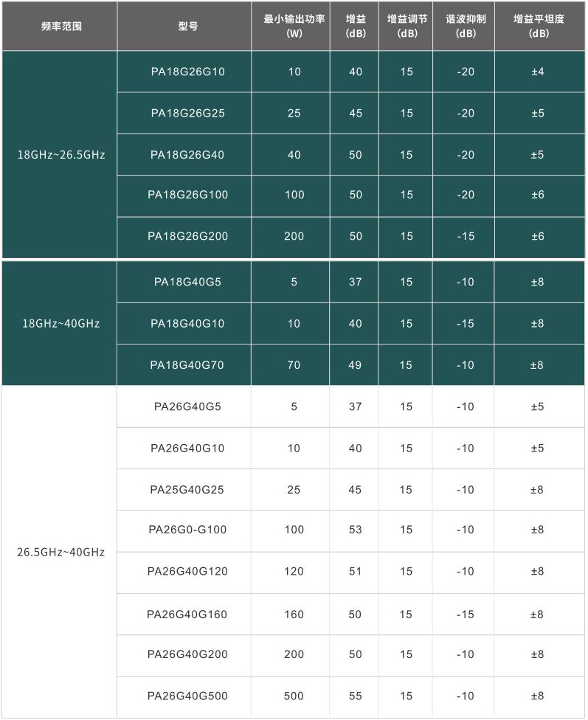This screenshot has width=588, height=720.
Task: Click the 频率范围 column header
Action: (x=60, y=26)
